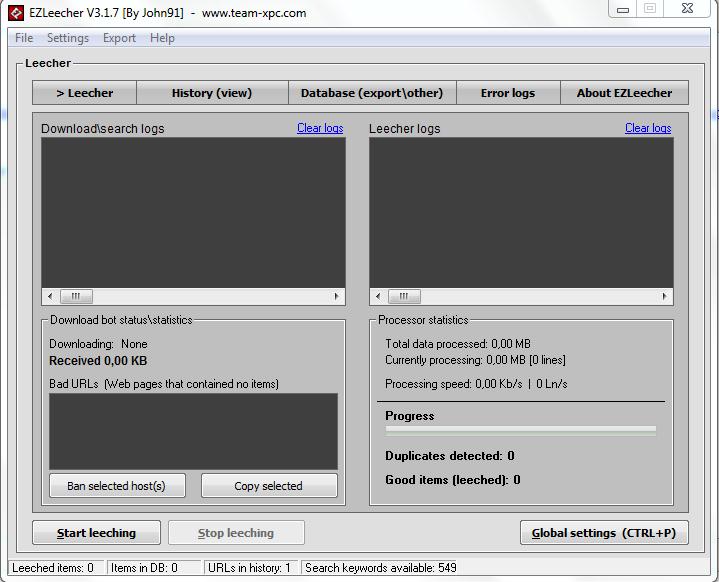Click the EZLeecher app icon in title bar
Screen dimensions: 719x582
16,13
